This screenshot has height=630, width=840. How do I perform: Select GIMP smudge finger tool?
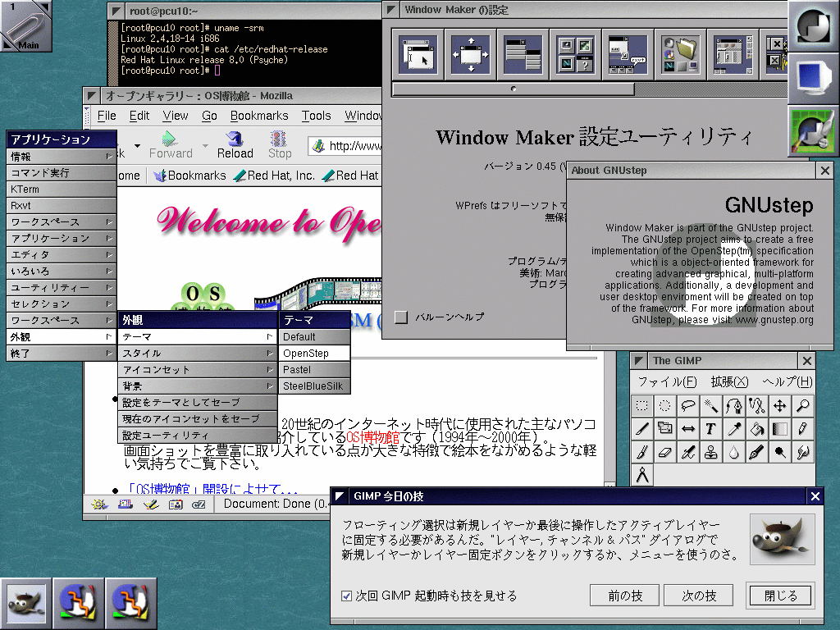click(803, 452)
